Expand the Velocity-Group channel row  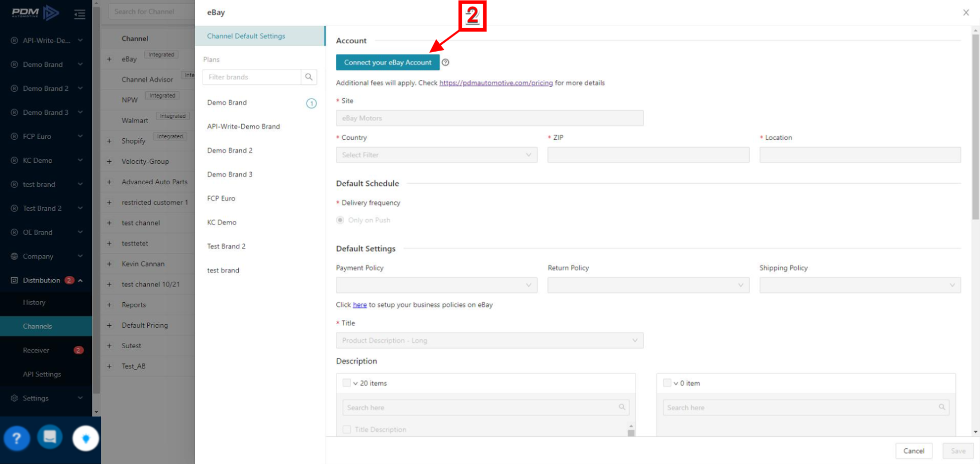[109, 161]
